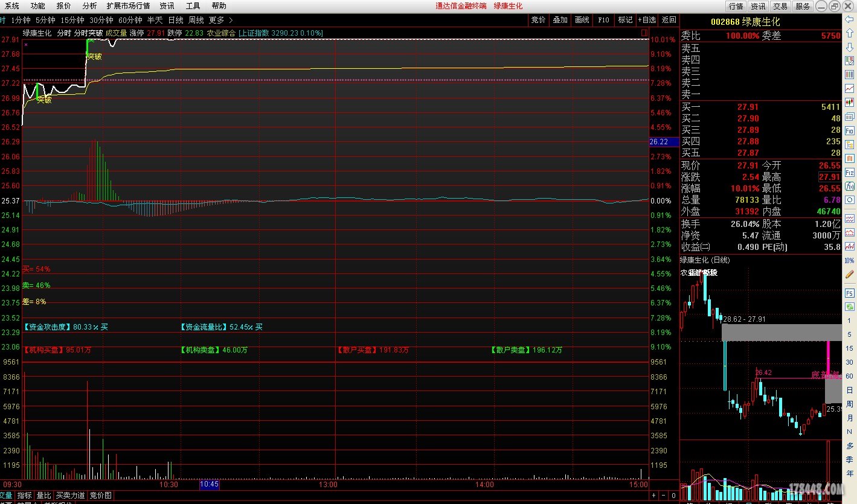
Task: Click the 叠加 overlay button
Action: pos(560,20)
